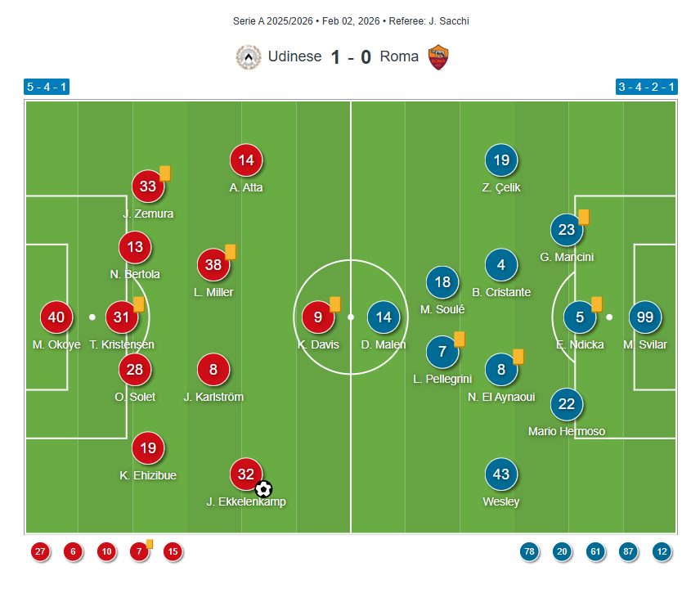700x589 pixels.
Task: Click goalkeeper 40 M. Okoye circle
Action: point(56,317)
